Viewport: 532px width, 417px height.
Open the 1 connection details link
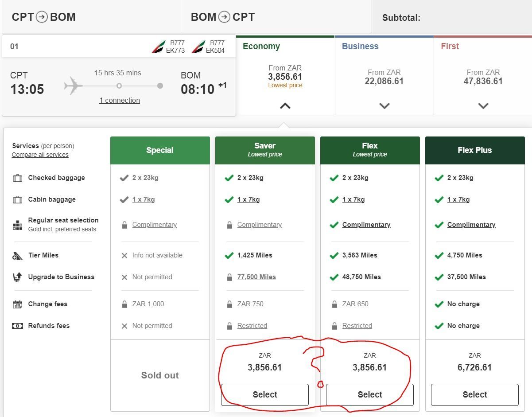click(120, 101)
